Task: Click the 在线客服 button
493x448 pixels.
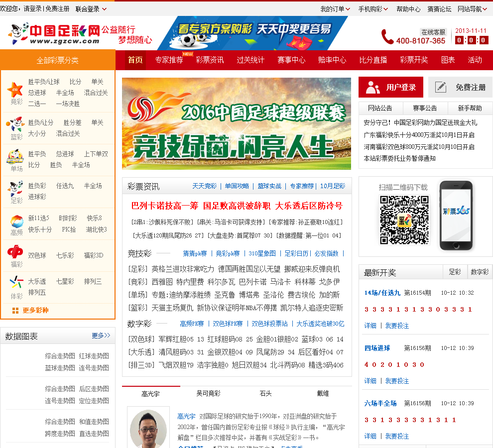Action: [x=433, y=32]
